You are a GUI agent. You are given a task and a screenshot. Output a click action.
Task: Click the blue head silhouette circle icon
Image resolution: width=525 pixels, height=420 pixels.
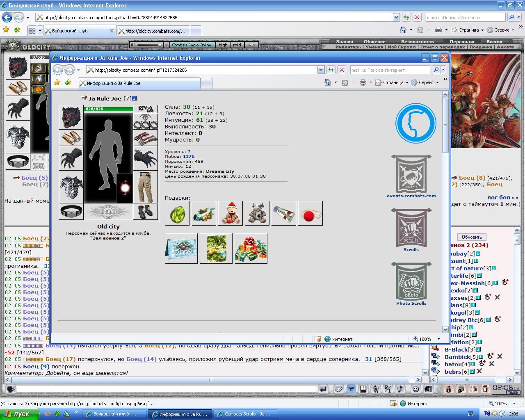415,123
